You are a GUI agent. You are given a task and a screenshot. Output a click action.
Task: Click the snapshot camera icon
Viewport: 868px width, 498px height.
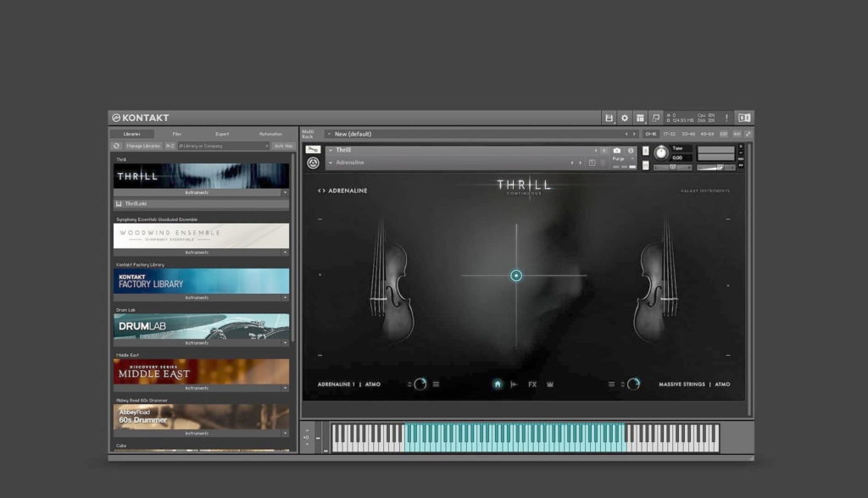(616, 151)
